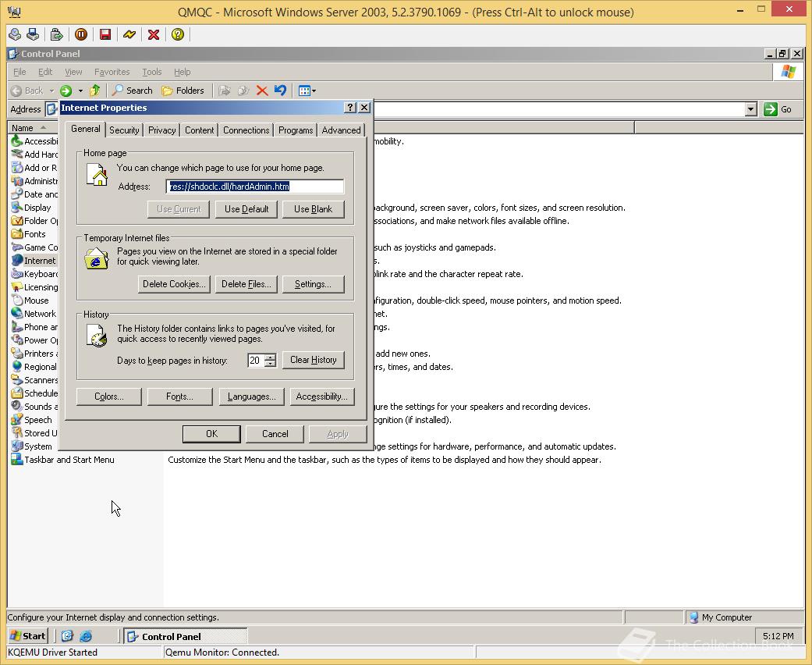812x665 pixels.
Task: Open the Favorites menu
Action: pyautogui.click(x=112, y=72)
